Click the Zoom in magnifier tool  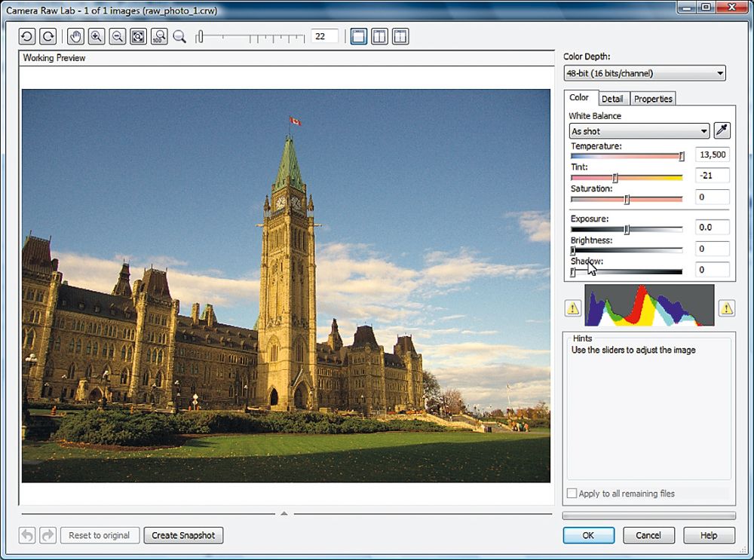tap(96, 36)
